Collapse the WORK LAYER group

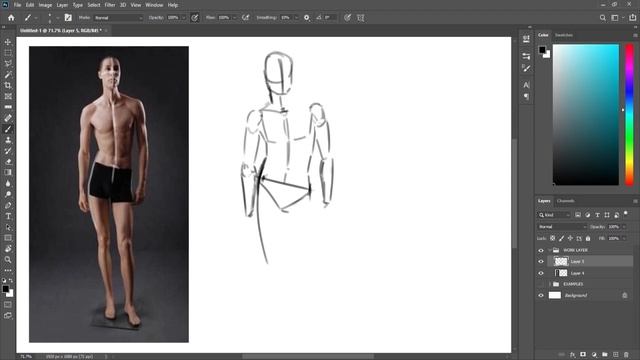click(x=550, y=250)
